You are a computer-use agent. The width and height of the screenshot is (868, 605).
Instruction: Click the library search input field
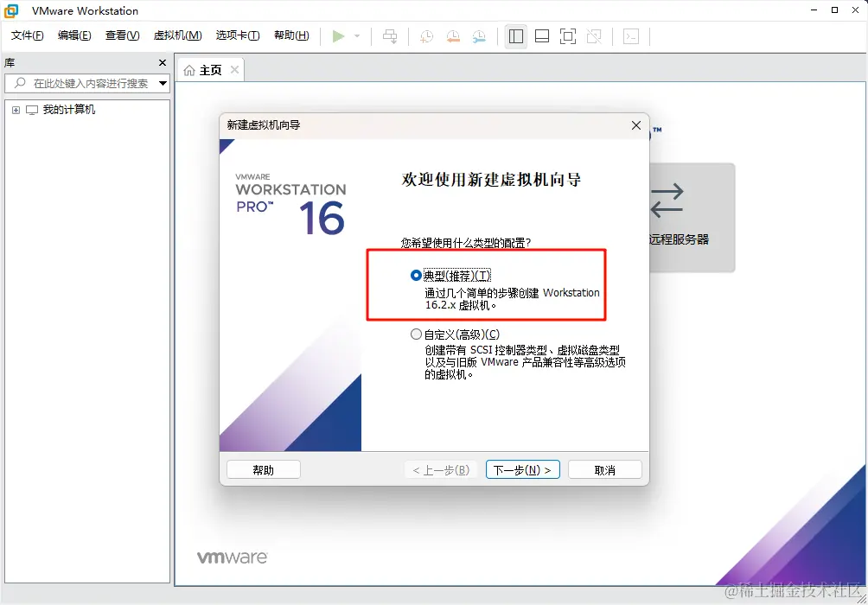pos(87,84)
